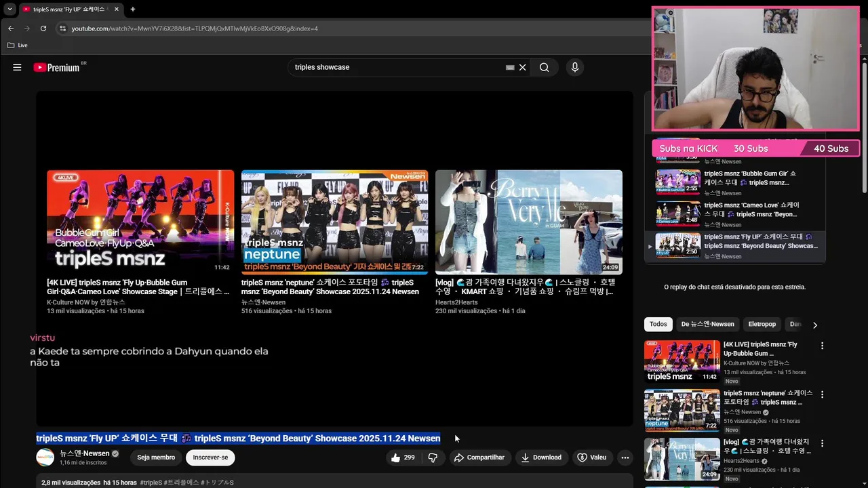Click inside the search field 'triples showcase'
This screenshot has height=488, width=868.
coord(397,67)
